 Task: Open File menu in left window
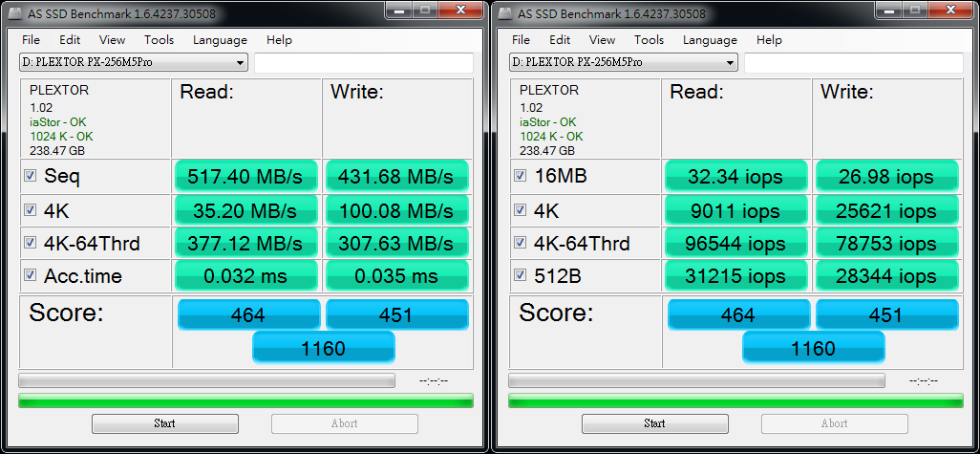pyautogui.click(x=31, y=40)
